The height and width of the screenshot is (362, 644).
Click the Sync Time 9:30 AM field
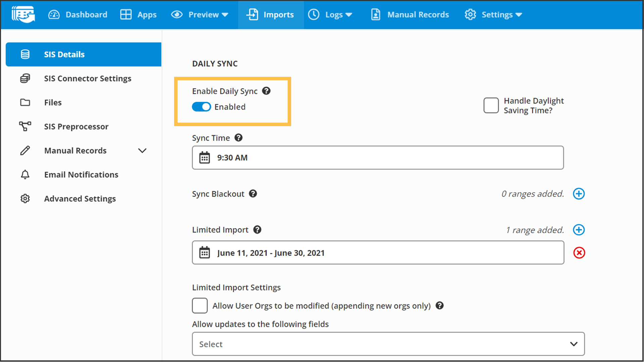click(x=378, y=158)
